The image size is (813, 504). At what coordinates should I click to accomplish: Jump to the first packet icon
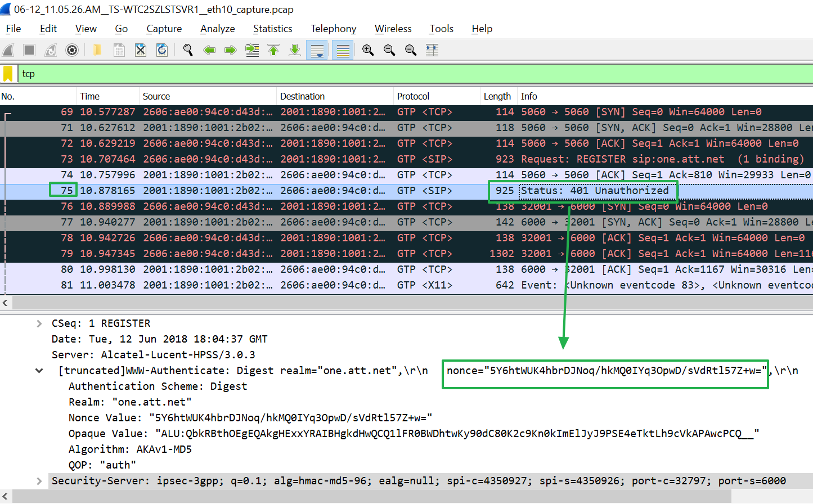pos(273,50)
